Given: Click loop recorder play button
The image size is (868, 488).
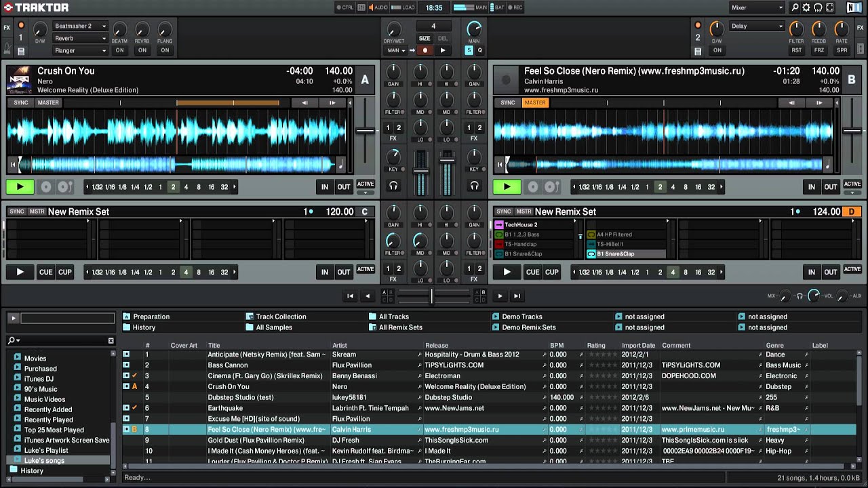Looking at the screenshot, I should coord(443,50).
